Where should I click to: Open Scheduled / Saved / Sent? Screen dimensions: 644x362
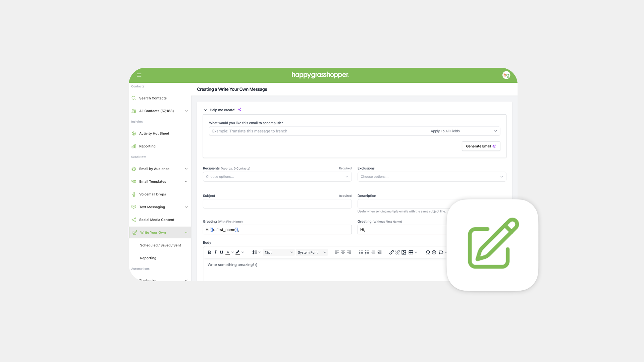(x=160, y=245)
